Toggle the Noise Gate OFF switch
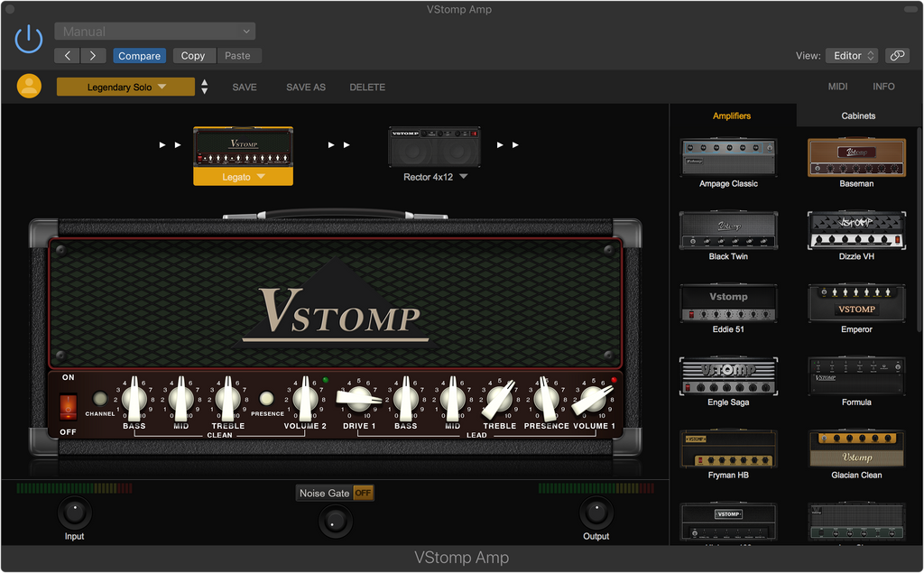 pyautogui.click(x=363, y=494)
